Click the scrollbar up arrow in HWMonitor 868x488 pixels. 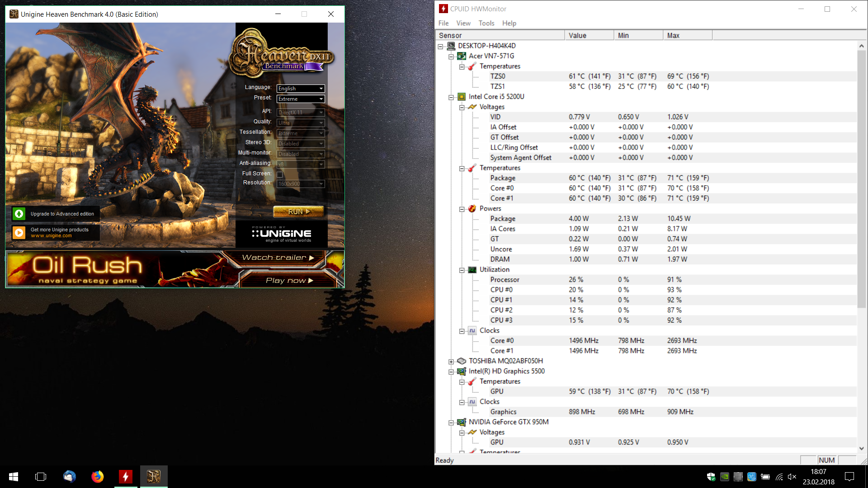tap(861, 46)
